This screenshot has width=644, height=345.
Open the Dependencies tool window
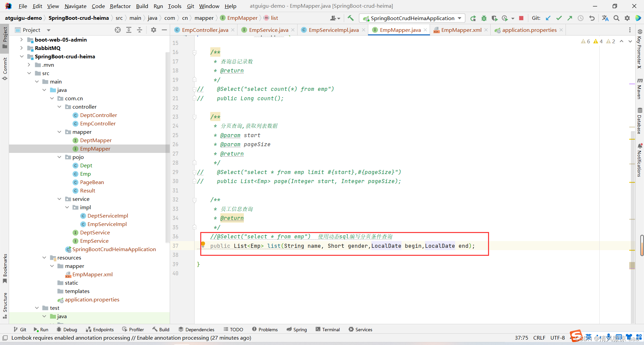(196, 330)
